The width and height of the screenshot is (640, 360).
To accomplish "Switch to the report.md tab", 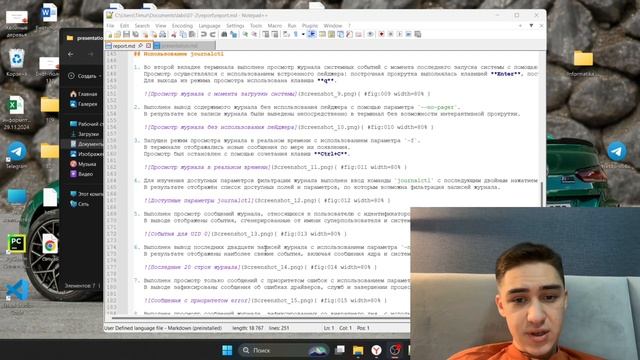I will (x=124, y=46).
